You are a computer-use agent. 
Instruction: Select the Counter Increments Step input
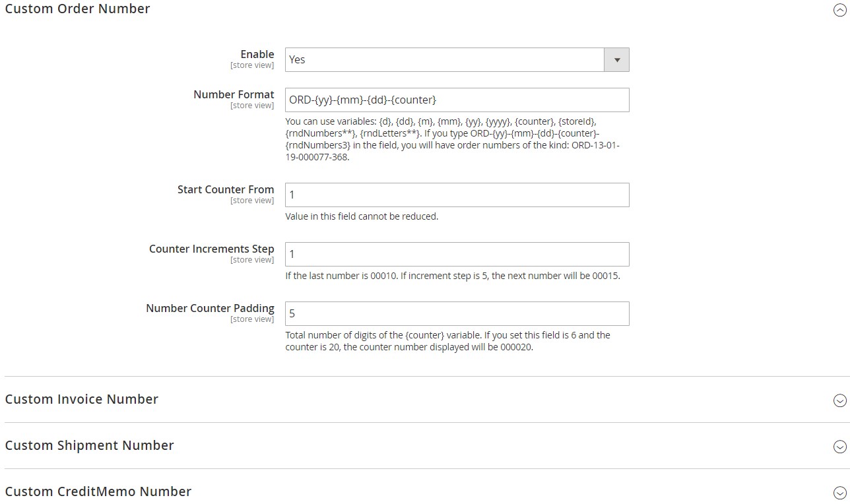click(457, 254)
